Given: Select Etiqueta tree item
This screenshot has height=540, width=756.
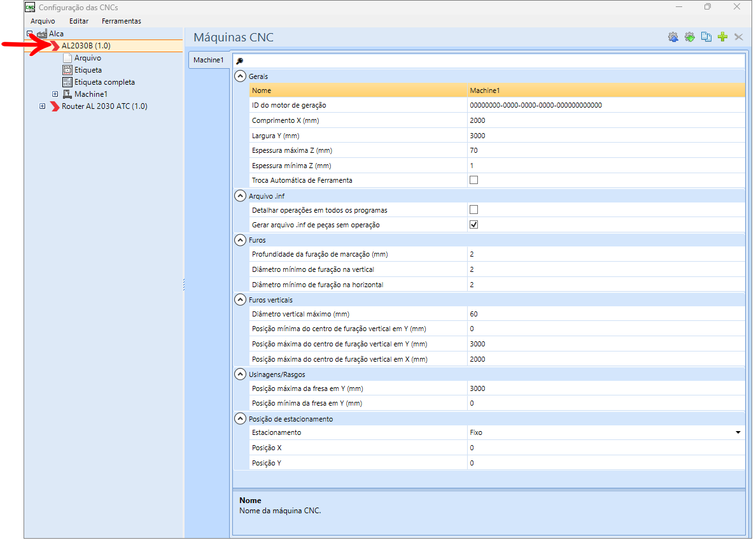Looking at the screenshot, I should 88,70.
